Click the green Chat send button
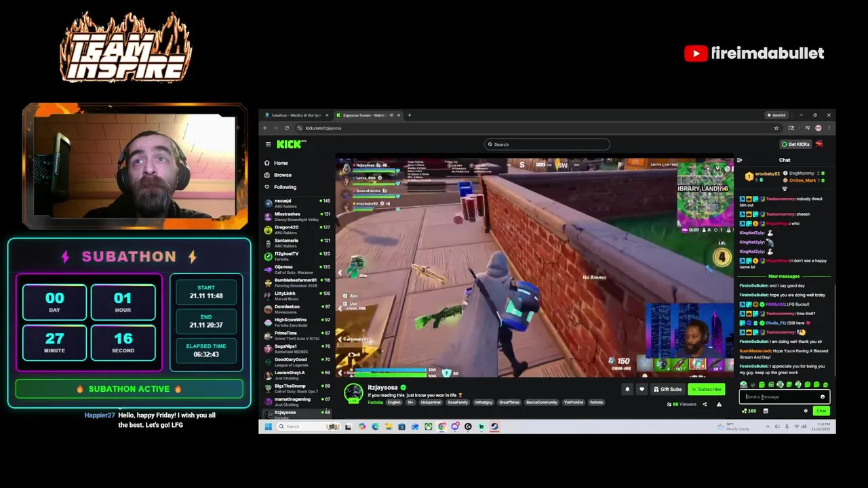Viewport: 868px width, 488px height. [x=821, y=411]
